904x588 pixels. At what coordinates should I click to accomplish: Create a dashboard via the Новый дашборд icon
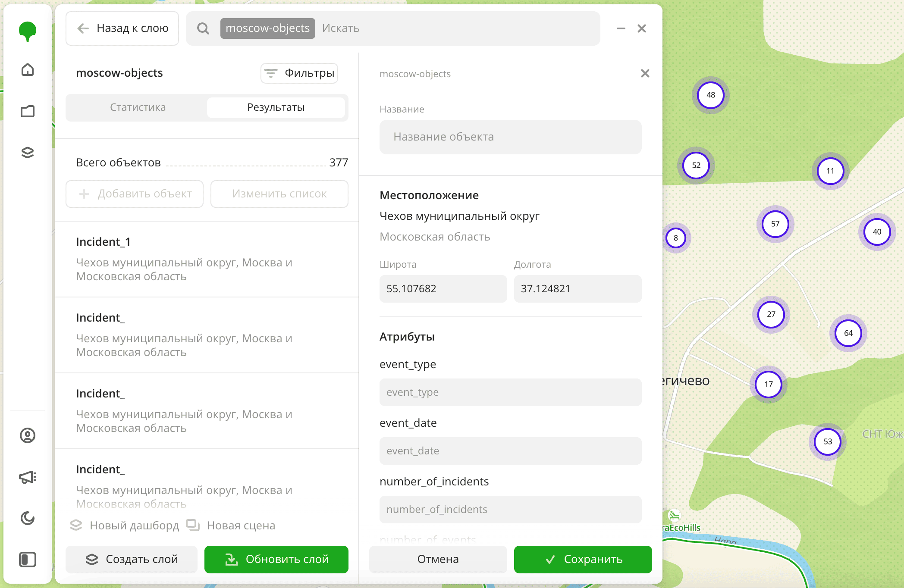click(x=76, y=525)
